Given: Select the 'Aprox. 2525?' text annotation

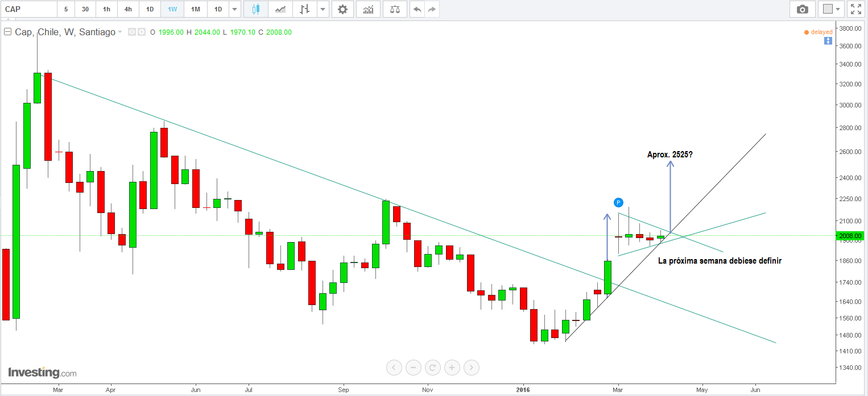Looking at the screenshot, I should click(x=669, y=154).
